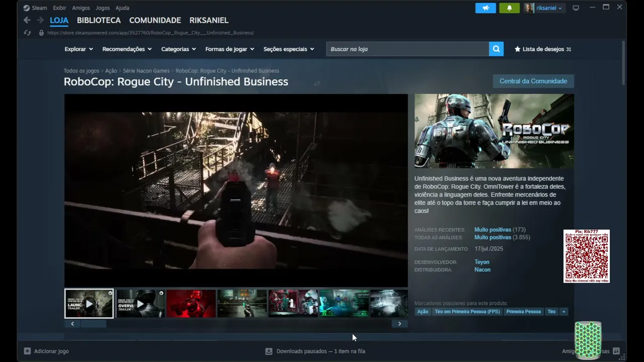The image size is (644, 362).
Task: Select the sixth media thumbnail
Action: click(x=344, y=304)
